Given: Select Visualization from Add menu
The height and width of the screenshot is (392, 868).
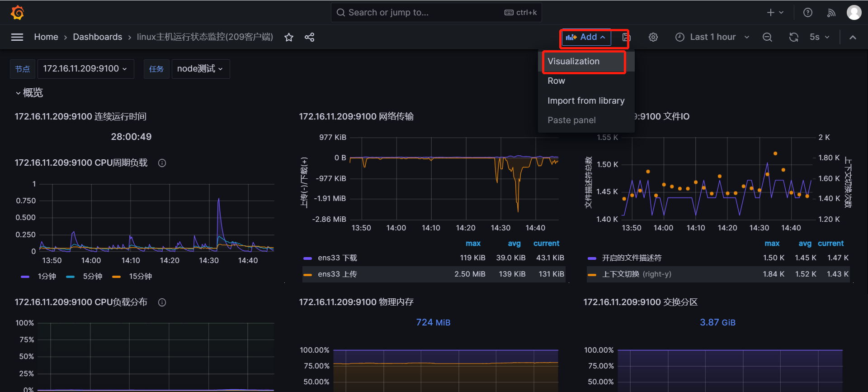Looking at the screenshot, I should [x=573, y=62].
